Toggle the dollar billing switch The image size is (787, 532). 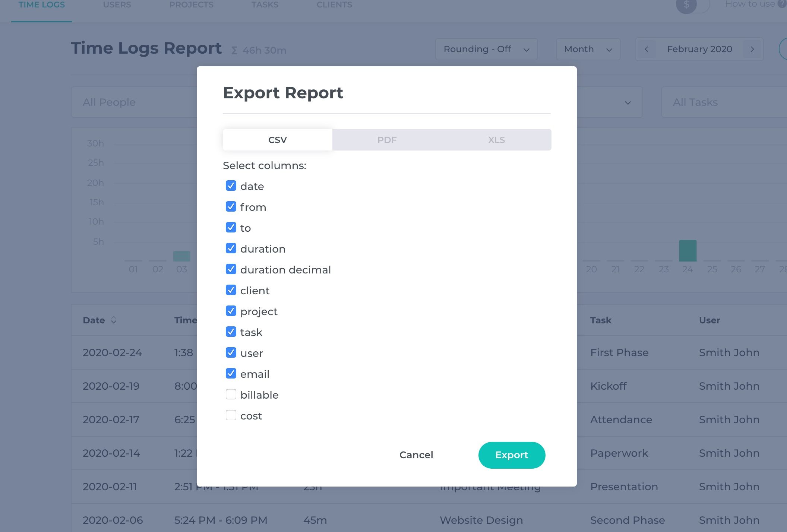pyautogui.click(x=692, y=5)
